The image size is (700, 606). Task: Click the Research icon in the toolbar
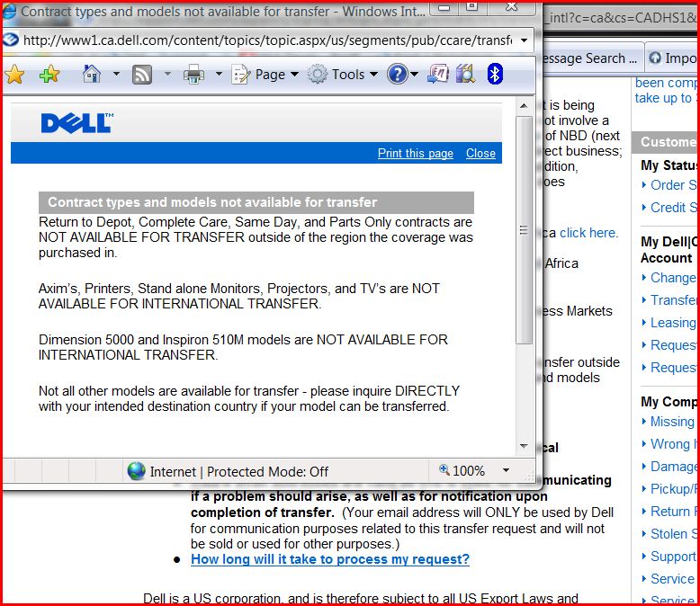pos(465,74)
